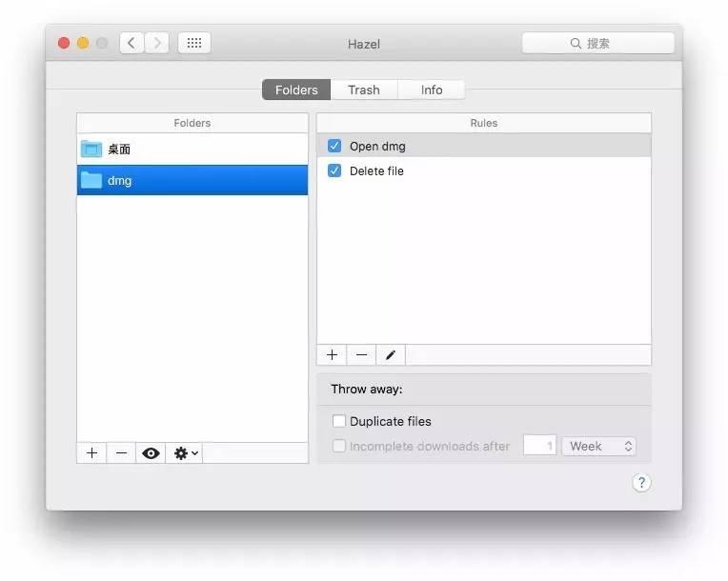Click the incomplete downloads number field
Viewport: 728px width, 581px height.
pyautogui.click(x=539, y=446)
